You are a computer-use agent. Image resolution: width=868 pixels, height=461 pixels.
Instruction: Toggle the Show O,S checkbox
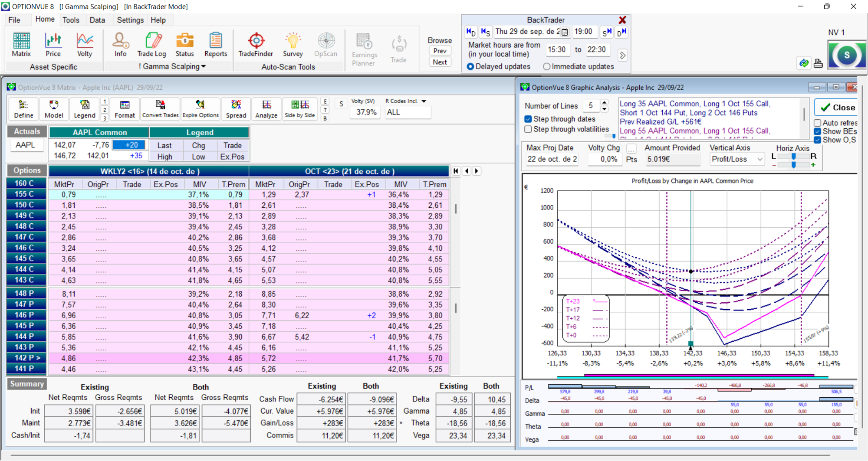click(x=818, y=140)
